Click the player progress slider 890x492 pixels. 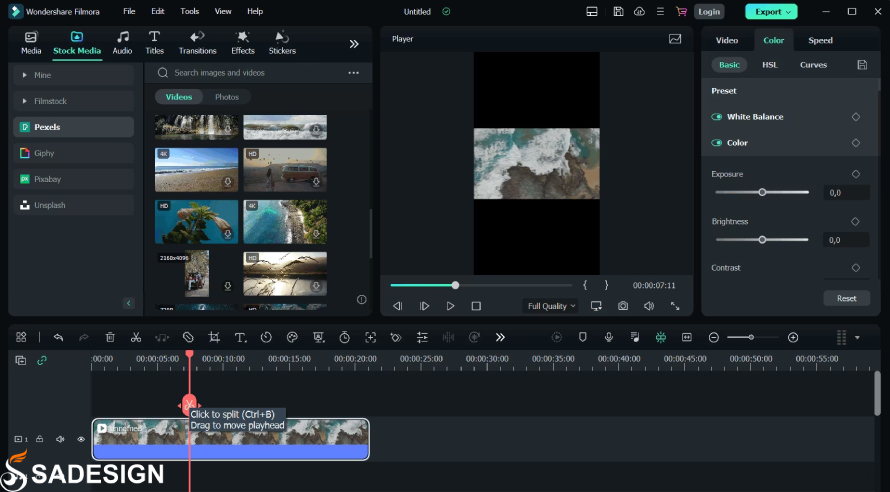tap(481, 285)
